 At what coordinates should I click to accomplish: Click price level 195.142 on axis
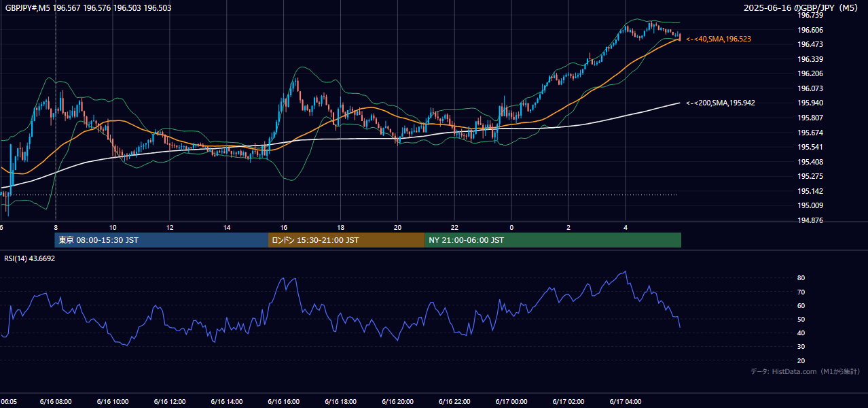click(811, 191)
